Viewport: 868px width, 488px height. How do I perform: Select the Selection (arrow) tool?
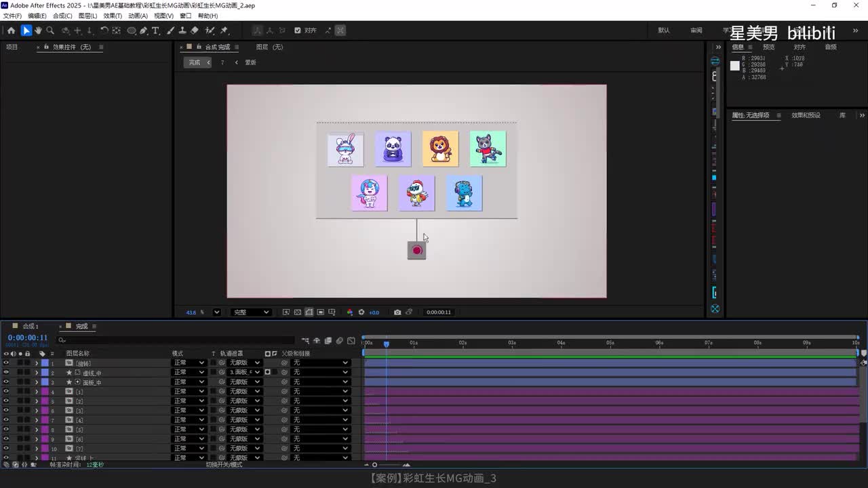coord(26,30)
